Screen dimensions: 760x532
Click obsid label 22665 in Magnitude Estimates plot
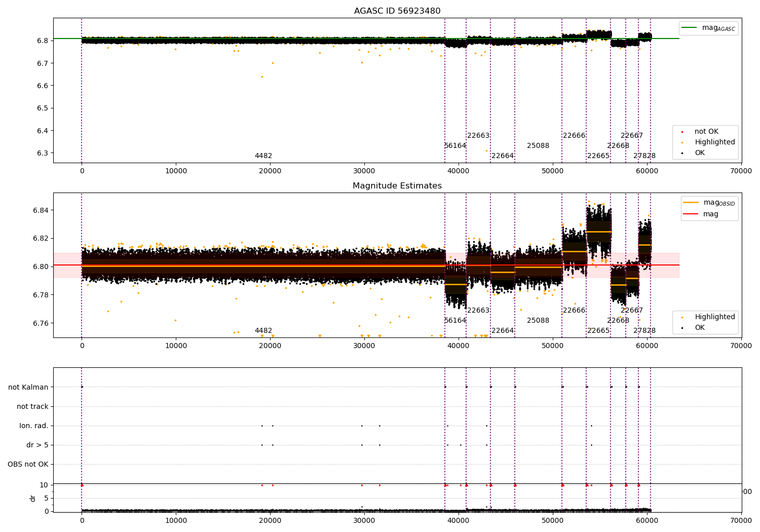[x=598, y=331]
